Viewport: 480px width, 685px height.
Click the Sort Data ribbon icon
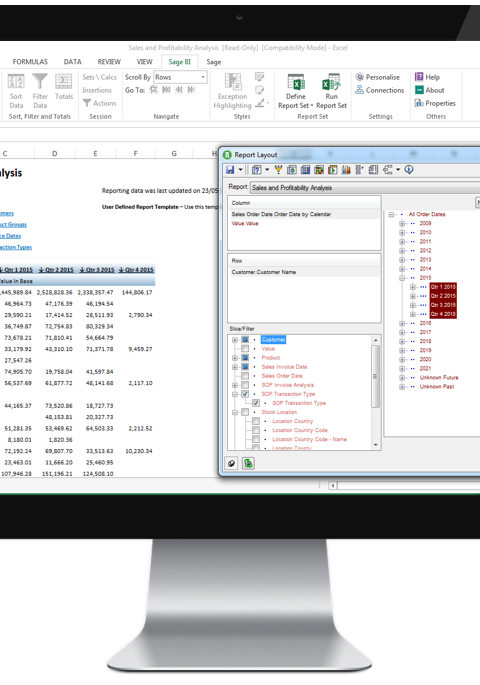click(16, 81)
